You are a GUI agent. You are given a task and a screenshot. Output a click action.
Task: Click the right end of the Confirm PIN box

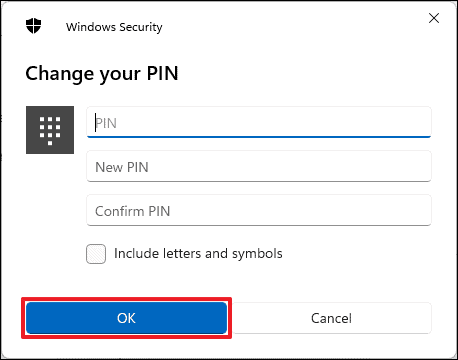pos(422,210)
